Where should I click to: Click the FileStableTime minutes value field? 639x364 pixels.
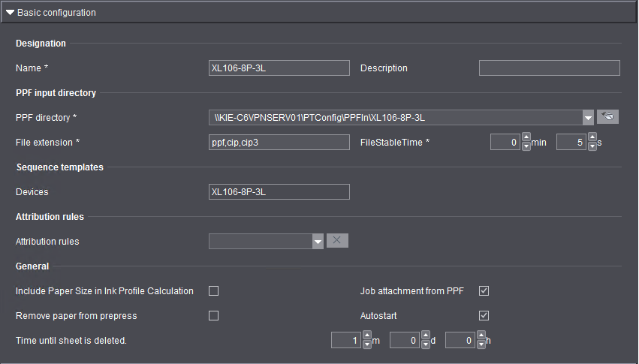[x=505, y=142]
